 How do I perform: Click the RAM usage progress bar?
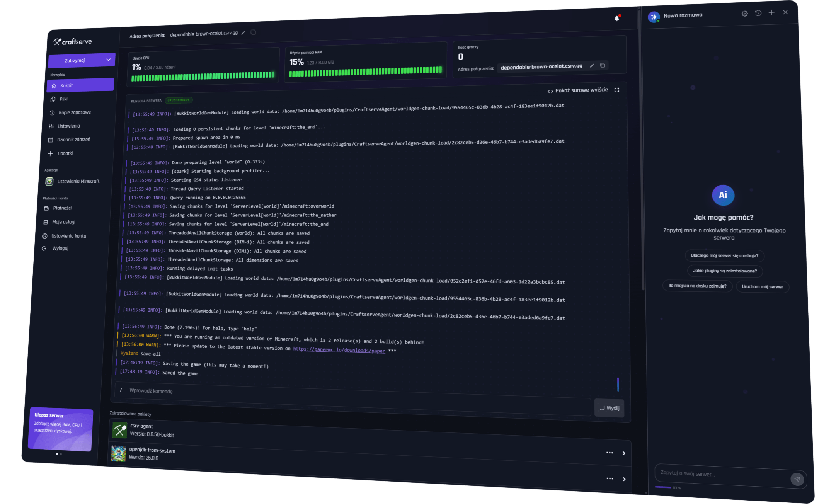tap(365, 72)
